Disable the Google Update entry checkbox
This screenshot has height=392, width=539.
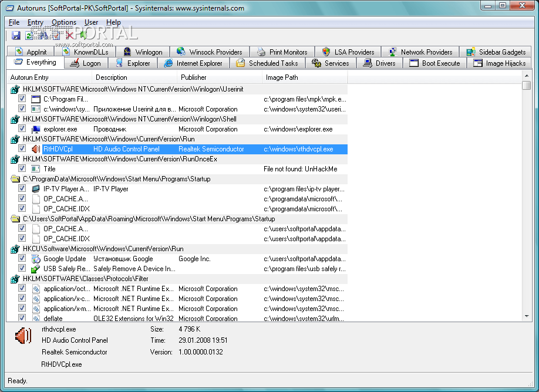click(22, 258)
